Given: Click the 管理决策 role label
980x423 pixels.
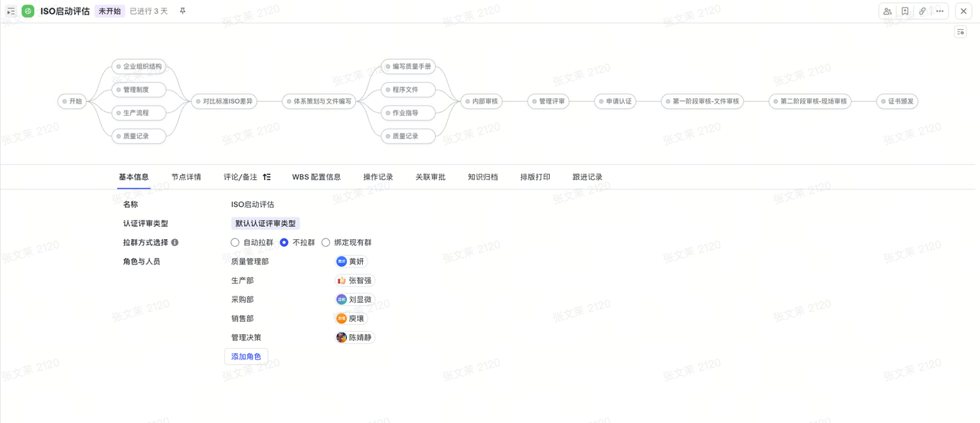Looking at the screenshot, I should coord(246,337).
